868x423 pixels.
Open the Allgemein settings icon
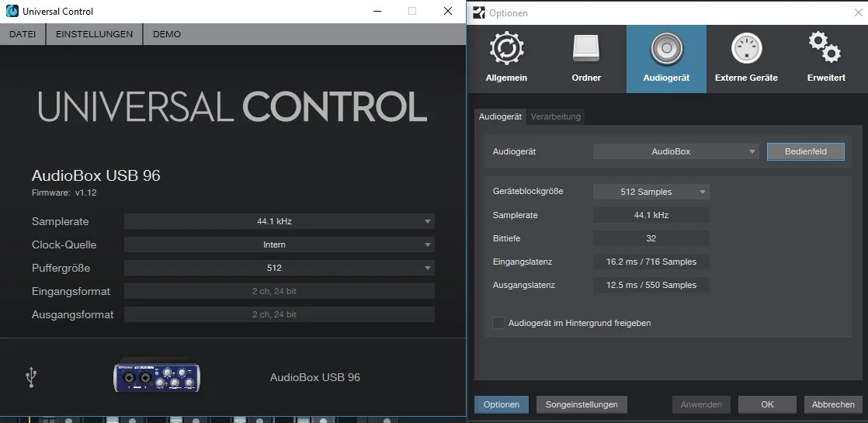click(x=506, y=50)
